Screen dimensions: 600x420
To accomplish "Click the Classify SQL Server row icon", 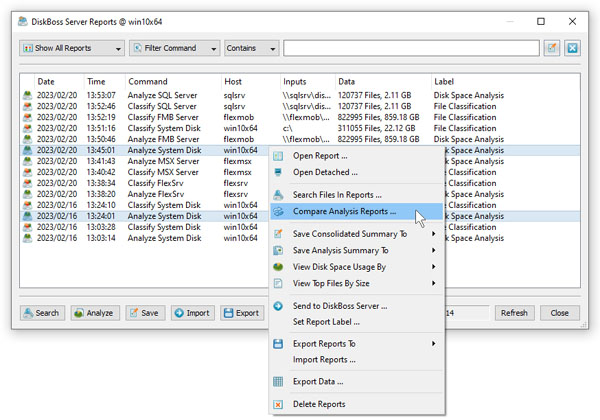I will click(x=27, y=106).
